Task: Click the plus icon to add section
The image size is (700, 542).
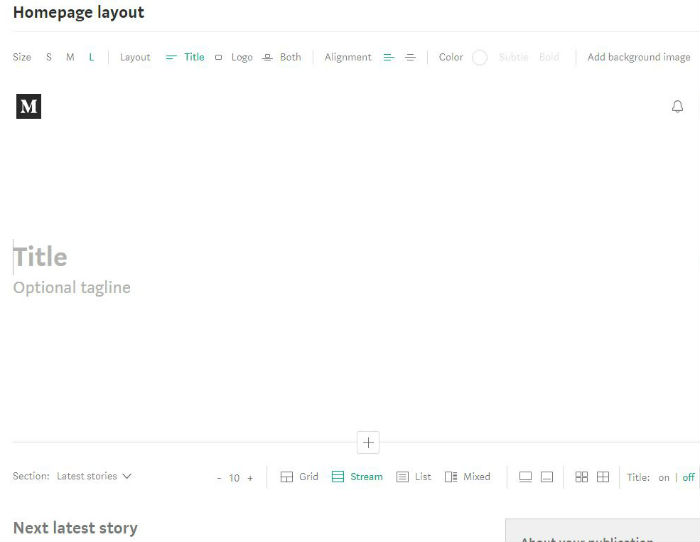Action: 368,442
